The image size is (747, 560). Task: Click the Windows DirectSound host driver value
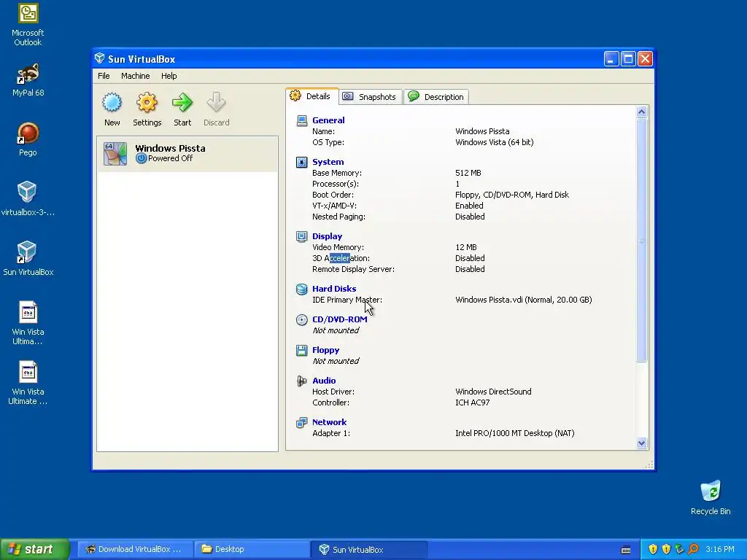tap(493, 392)
